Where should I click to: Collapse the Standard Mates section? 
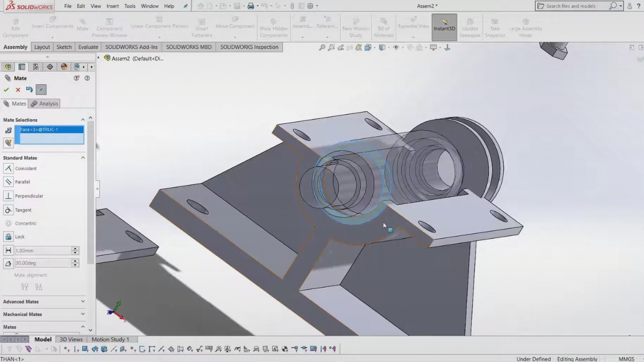coord(83,158)
